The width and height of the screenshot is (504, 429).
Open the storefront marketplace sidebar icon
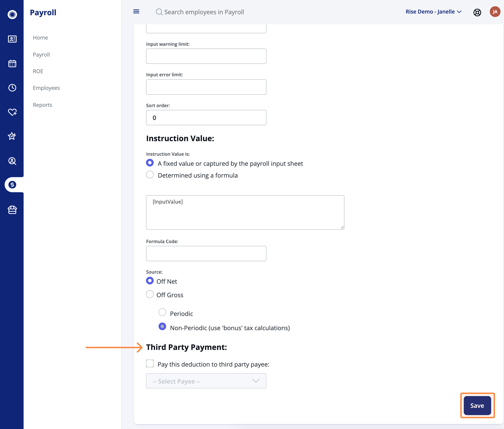[12, 210]
